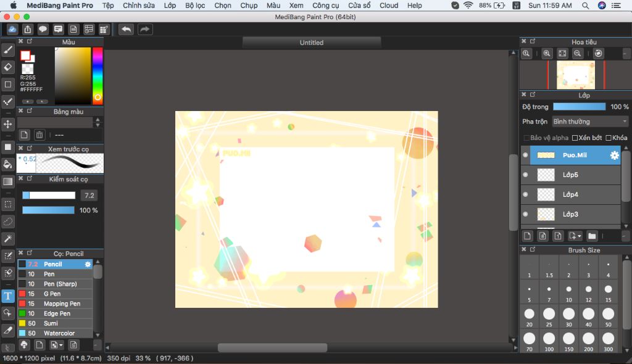The height and width of the screenshot is (364, 632).
Task: Select the Brush tool in the left toolbar
Action: click(x=7, y=50)
